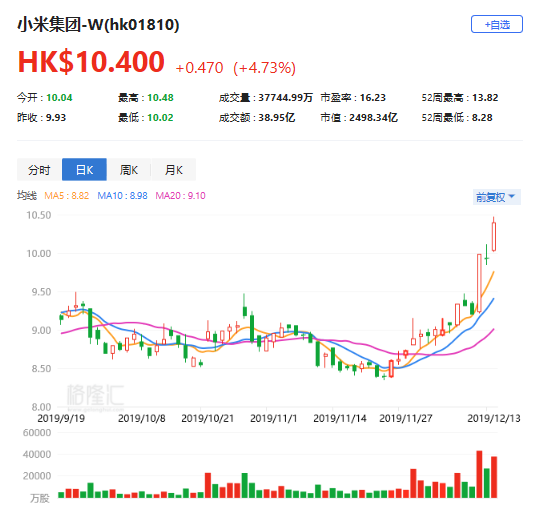Viewport: 540px width, 509px height.
Task: Click the P/E ratio value 16.23
Action: 373,98
